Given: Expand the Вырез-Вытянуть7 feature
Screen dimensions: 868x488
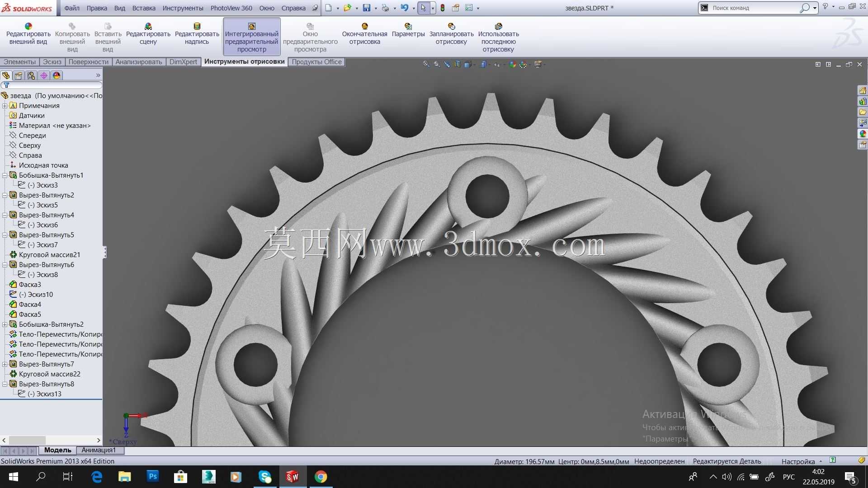Looking at the screenshot, I should [x=5, y=364].
